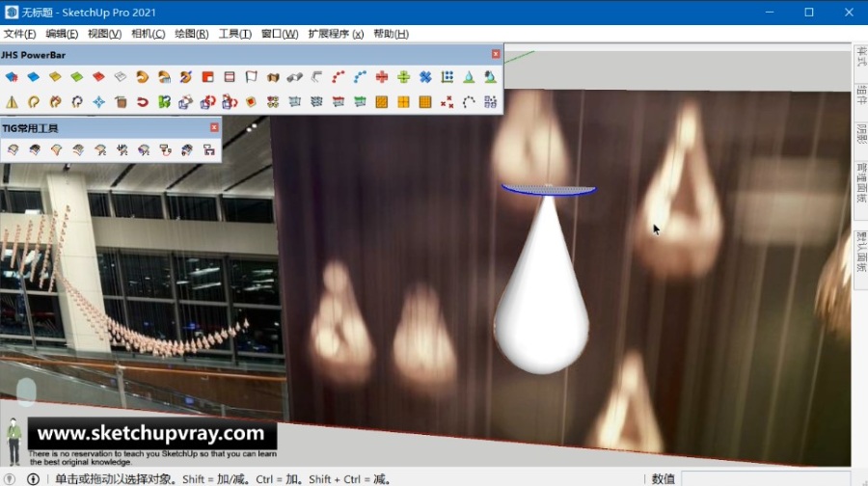Open the 窗口(W) menu
The height and width of the screenshot is (486, 868).
point(280,34)
